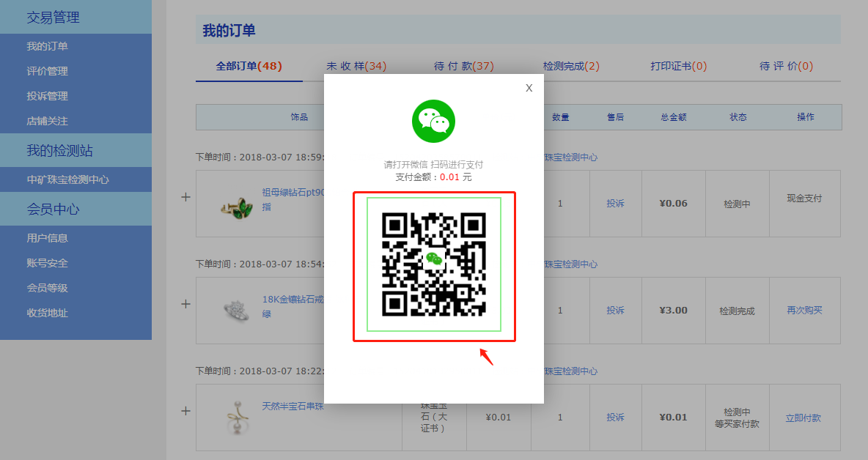This screenshot has width=868, height=460.
Task: Open 收货地址 in the sidebar
Action: [x=47, y=313]
